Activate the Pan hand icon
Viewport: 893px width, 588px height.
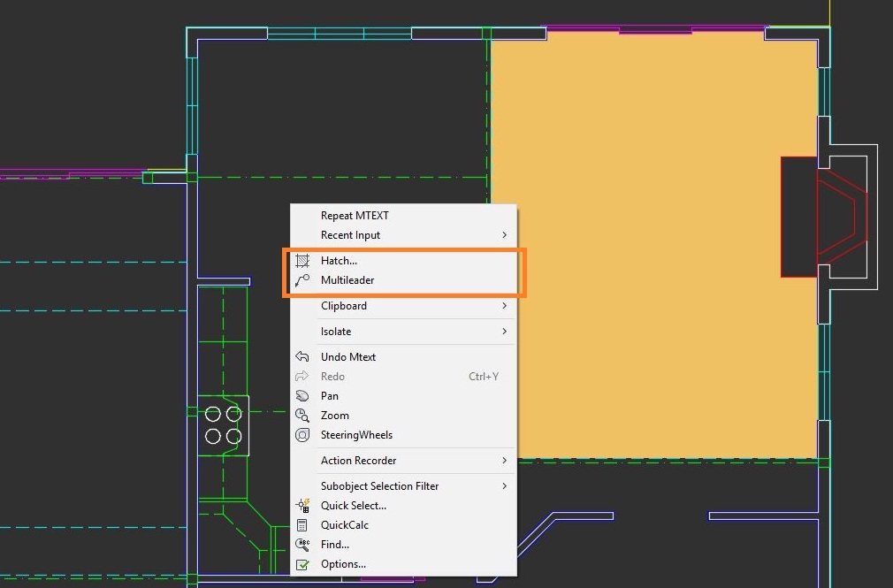[x=302, y=396]
